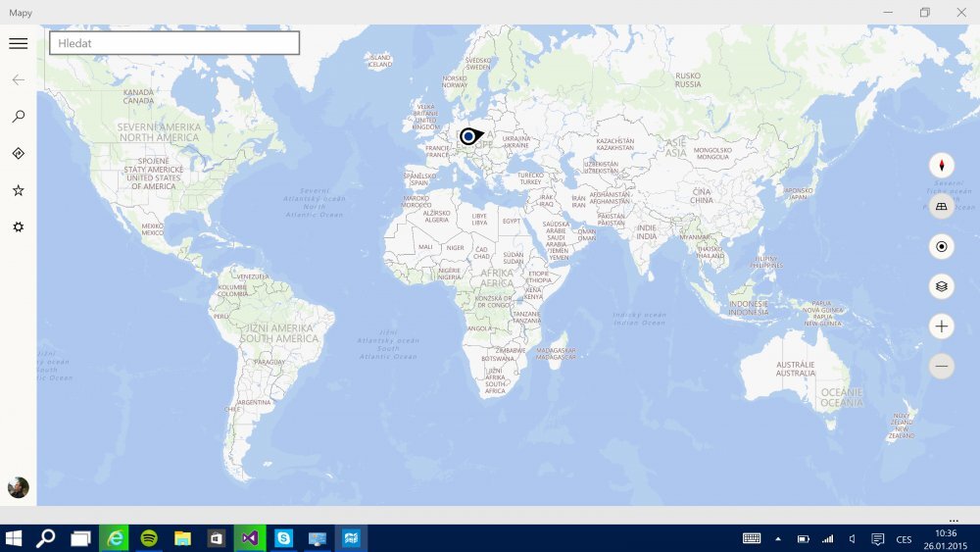Click the EGYPT label on map
The height and width of the screenshot is (552, 980).
tap(512, 222)
